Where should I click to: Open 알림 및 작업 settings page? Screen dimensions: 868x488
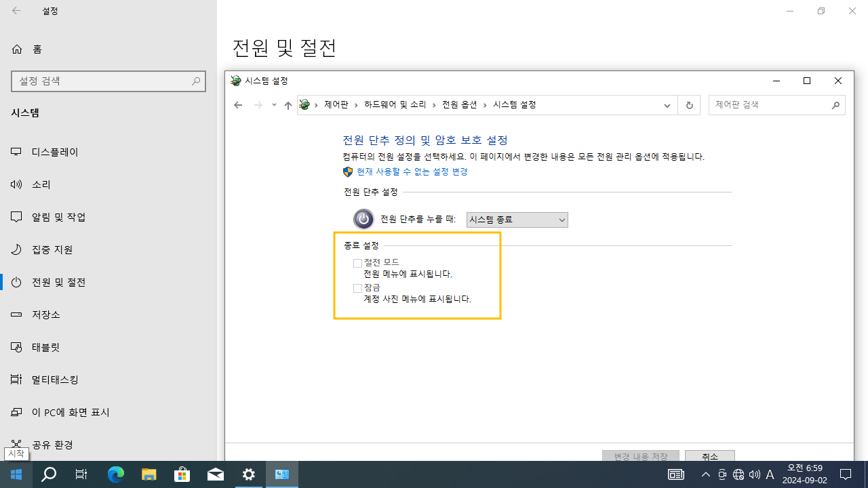(108, 217)
